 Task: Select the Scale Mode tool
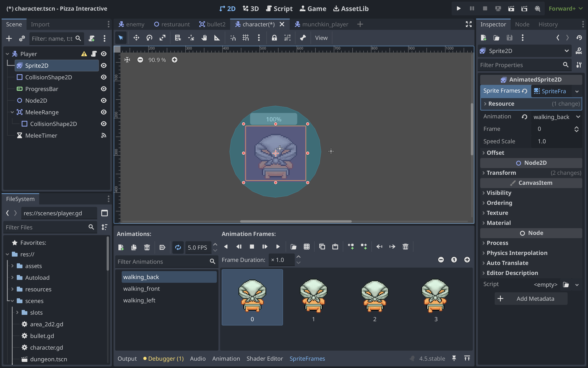(x=162, y=38)
